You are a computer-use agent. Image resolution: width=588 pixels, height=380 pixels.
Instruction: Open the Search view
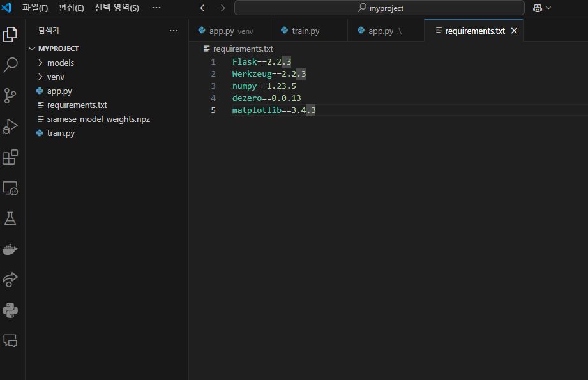click(x=10, y=65)
